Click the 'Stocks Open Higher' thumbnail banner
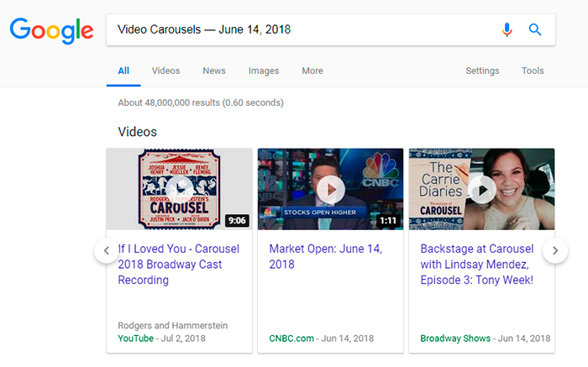 tap(320, 212)
